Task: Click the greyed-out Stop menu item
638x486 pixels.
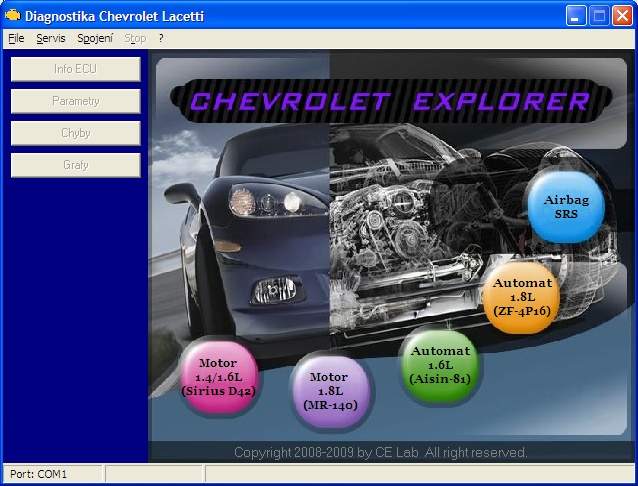Action: tap(135, 38)
